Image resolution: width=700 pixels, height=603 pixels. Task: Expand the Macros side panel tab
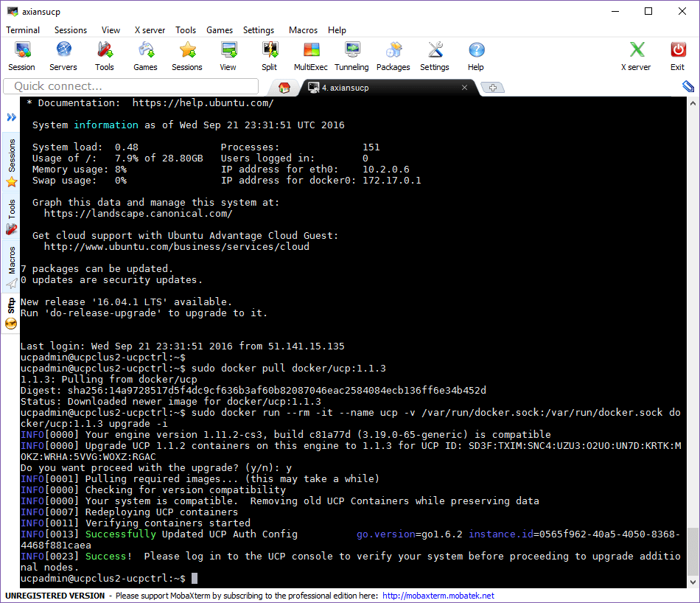click(11, 267)
